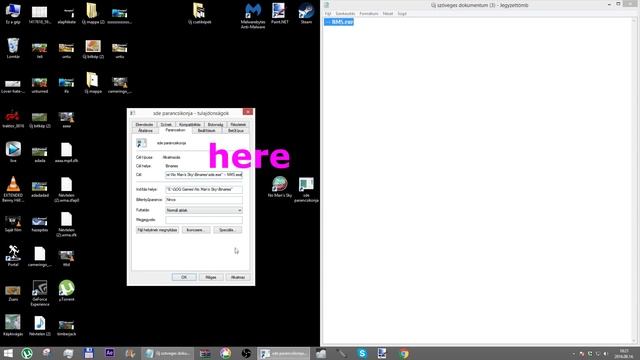Open the Formátum menu in Notepad
The height and width of the screenshot is (360, 640).
pyautogui.click(x=369, y=13)
